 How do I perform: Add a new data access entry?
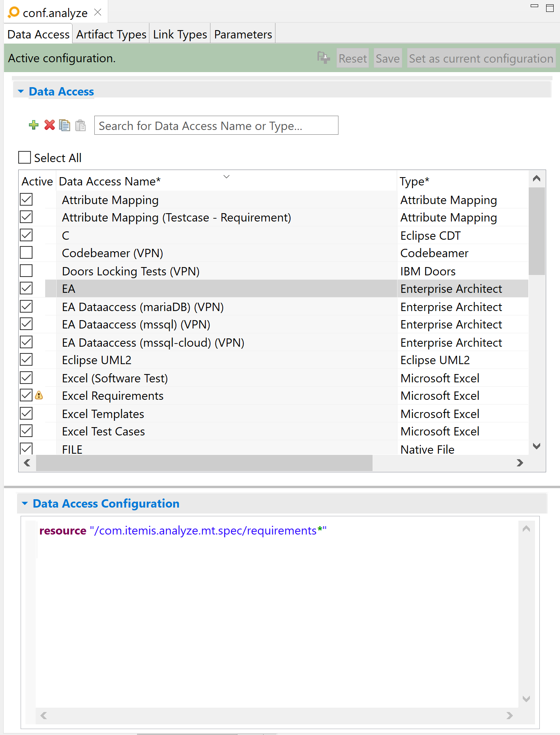(34, 125)
